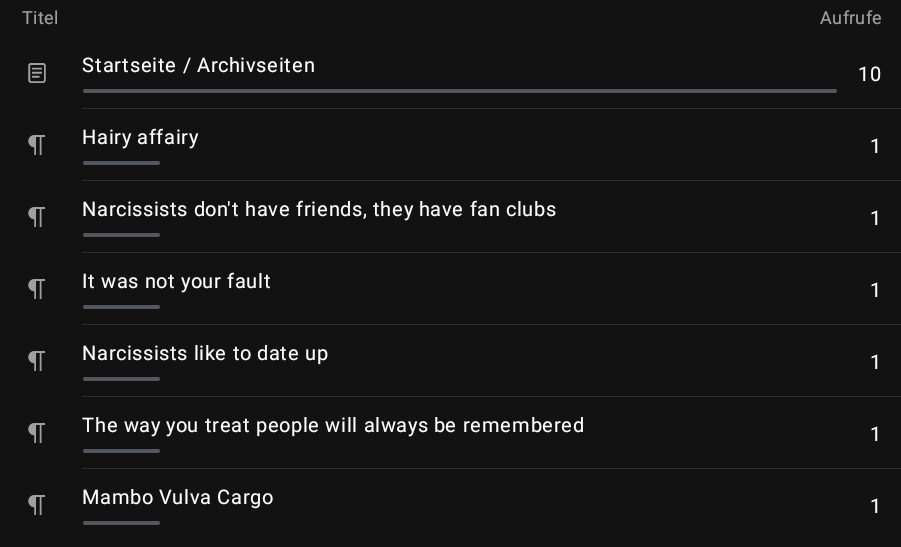Open Narcissists don't have friends post
The height and width of the screenshot is (547, 901).
[x=319, y=210]
